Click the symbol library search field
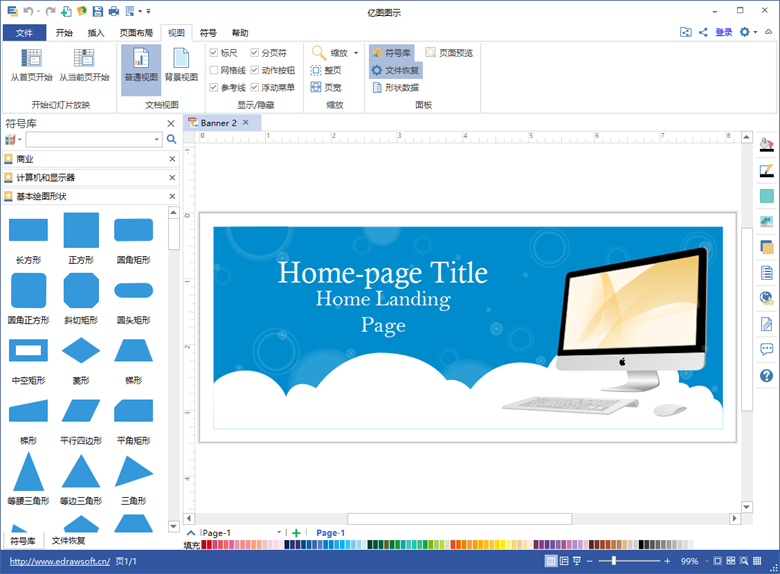This screenshot has height=574, width=780. pyautogui.click(x=94, y=140)
